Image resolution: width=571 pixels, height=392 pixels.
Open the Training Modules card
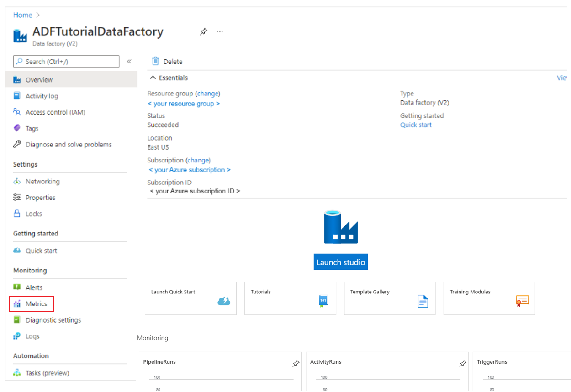489,298
